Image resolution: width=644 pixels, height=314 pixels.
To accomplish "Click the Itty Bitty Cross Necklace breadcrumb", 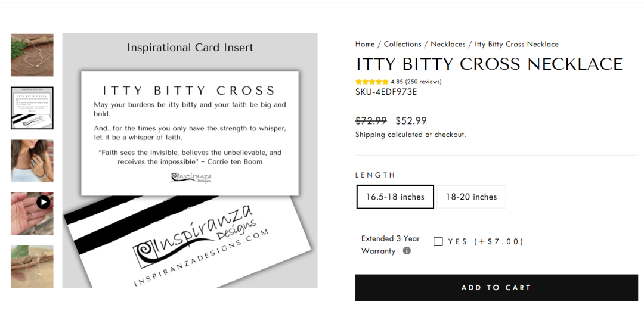I will tap(516, 44).
